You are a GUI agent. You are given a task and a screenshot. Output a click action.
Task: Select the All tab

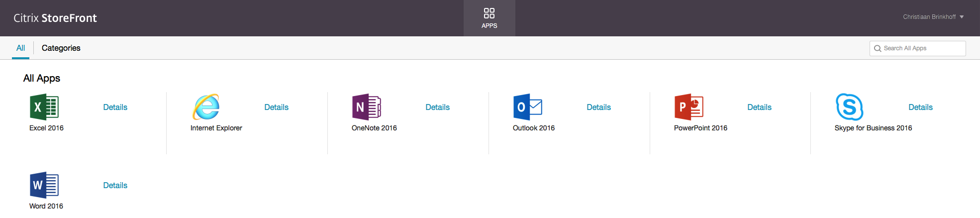[x=20, y=48]
